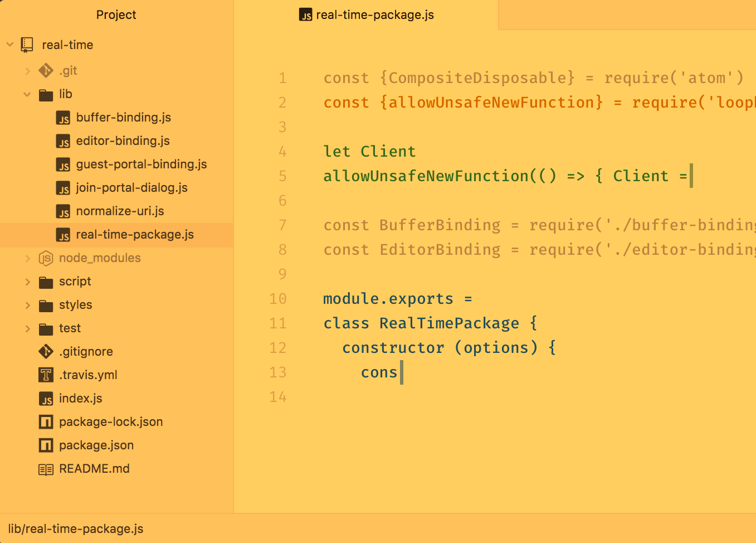
Task: Open README.md file
Action: pos(94,469)
